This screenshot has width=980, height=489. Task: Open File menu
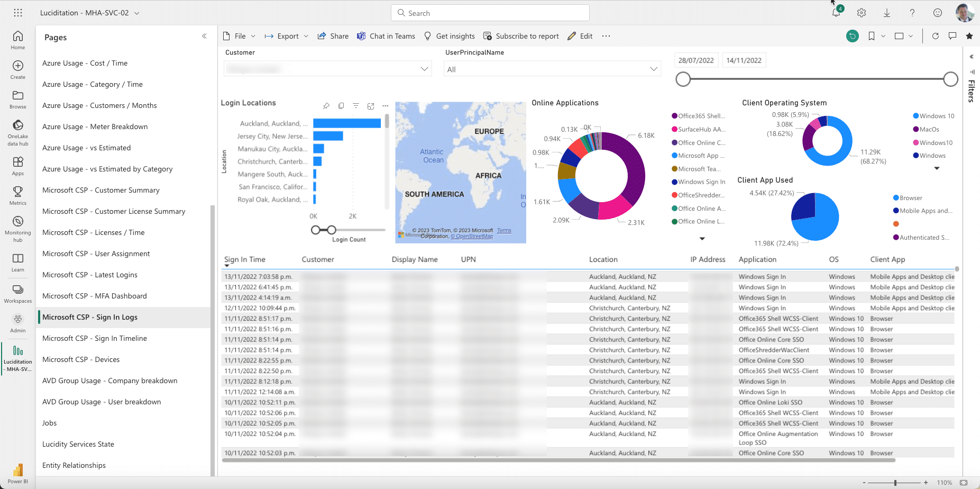[x=240, y=36]
